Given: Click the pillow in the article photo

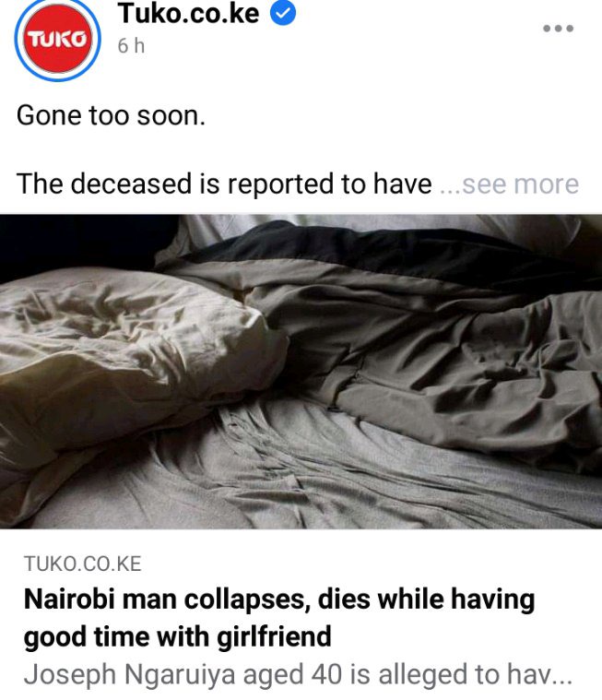Looking at the screenshot, I should pyautogui.click(x=134, y=357).
